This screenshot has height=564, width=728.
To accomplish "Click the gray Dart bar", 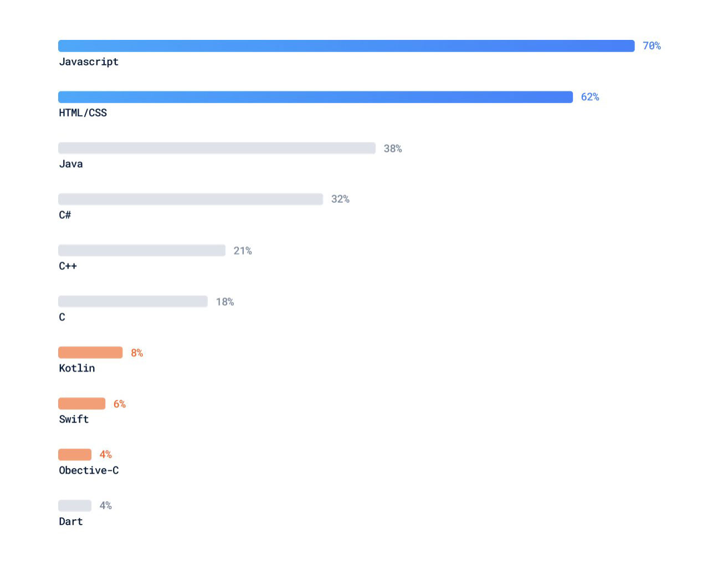I will coord(75,506).
